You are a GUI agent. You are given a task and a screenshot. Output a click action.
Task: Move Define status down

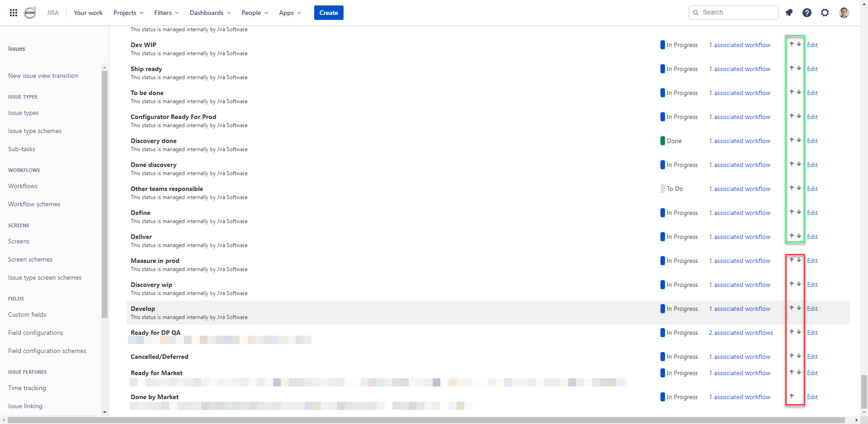click(799, 212)
